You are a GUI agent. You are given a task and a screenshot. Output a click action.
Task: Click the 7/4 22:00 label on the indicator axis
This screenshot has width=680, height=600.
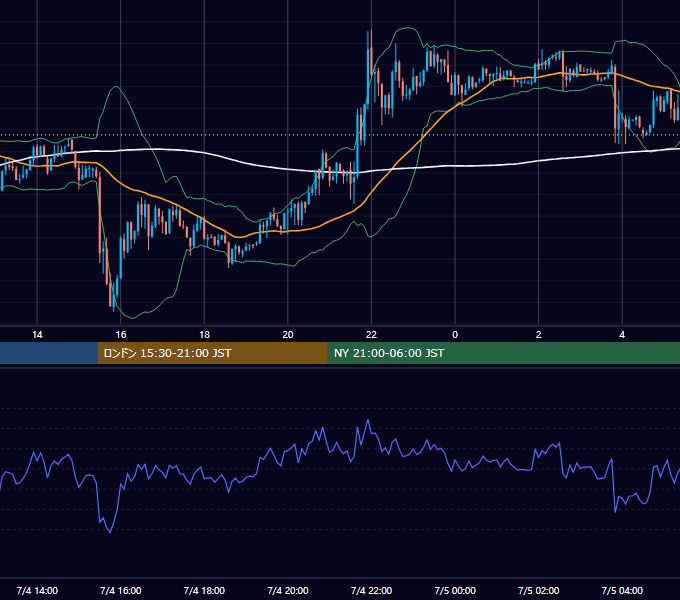[371, 590]
